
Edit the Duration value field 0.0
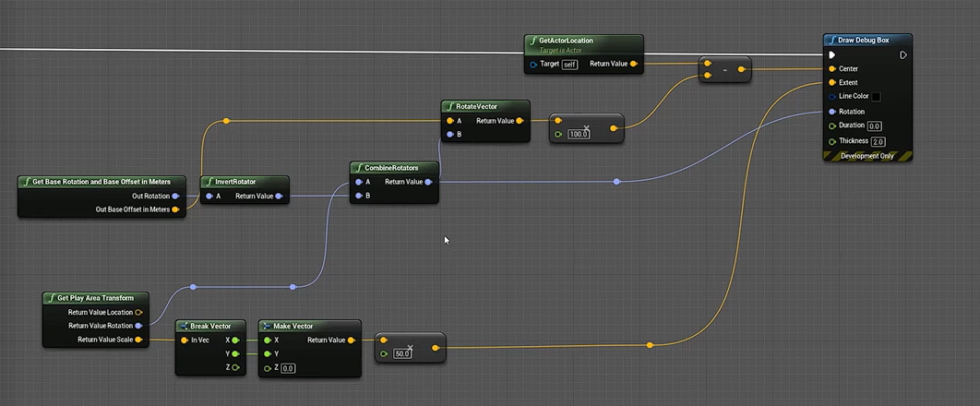point(875,126)
